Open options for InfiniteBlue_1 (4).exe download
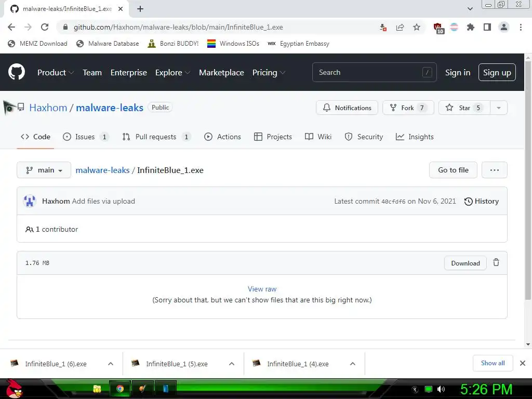The image size is (532, 399). coord(353,364)
